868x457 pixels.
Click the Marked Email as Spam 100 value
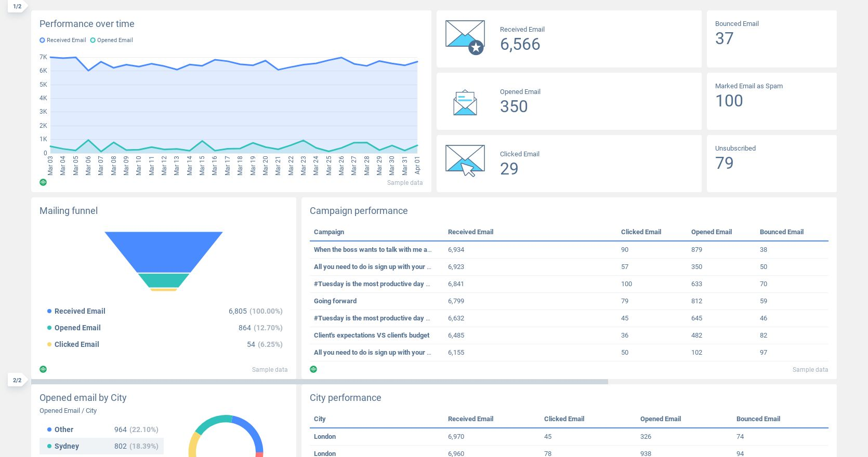(x=729, y=101)
